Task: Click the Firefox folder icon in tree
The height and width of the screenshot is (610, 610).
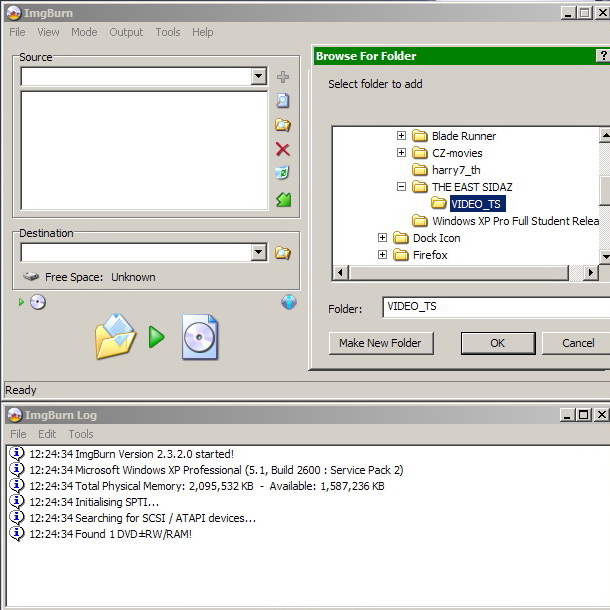Action: click(401, 255)
